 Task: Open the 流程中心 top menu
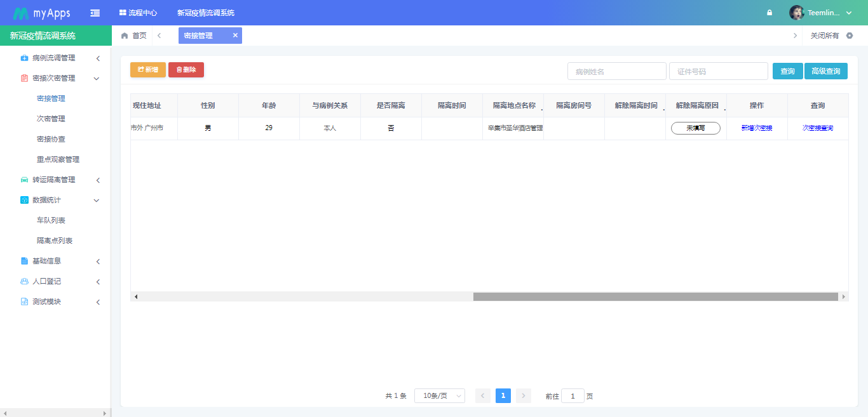(138, 12)
